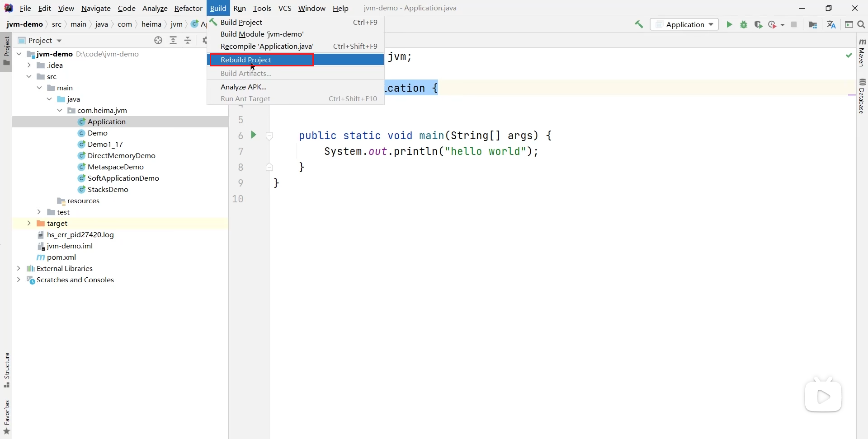
Task: Select the Debug icon in the toolbar
Action: click(x=744, y=25)
